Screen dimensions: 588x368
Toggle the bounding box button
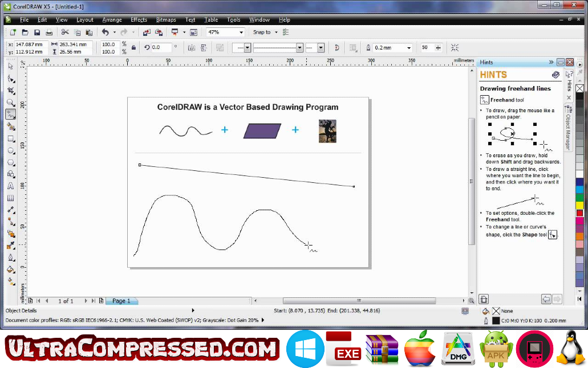(455, 48)
